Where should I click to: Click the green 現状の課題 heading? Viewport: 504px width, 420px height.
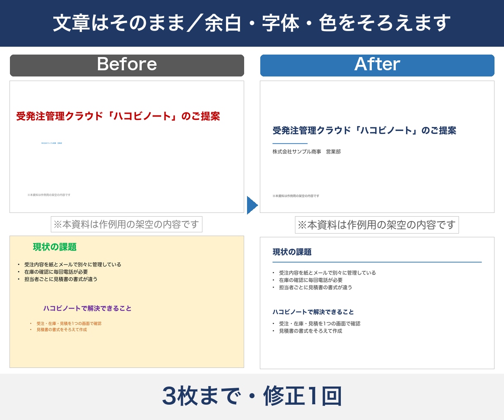tap(55, 247)
